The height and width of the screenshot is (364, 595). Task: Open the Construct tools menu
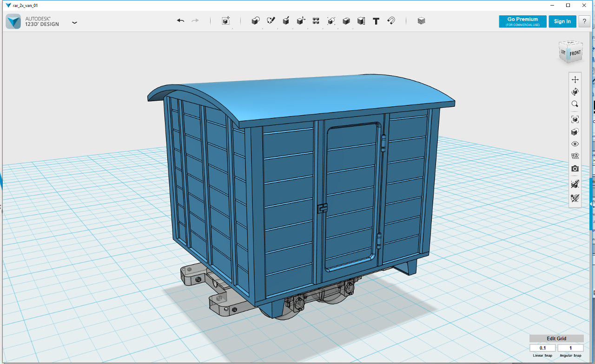click(x=286, y=21)
